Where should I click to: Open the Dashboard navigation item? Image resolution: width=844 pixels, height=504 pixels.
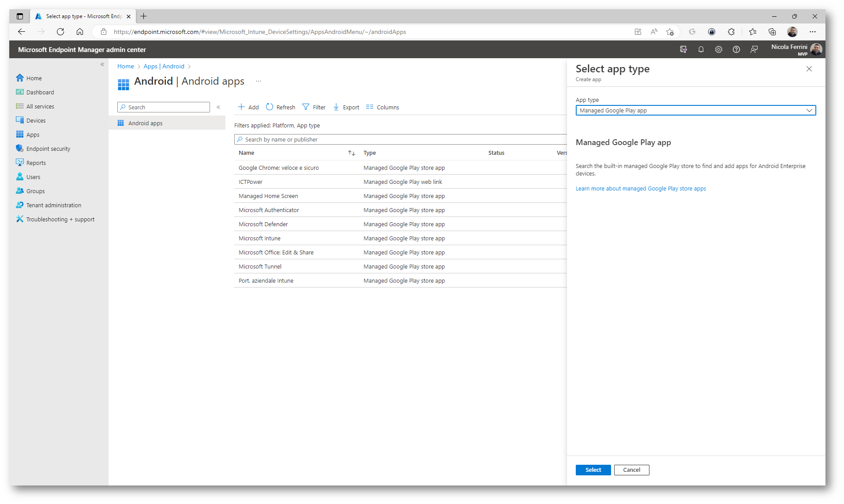coord(35,92)
